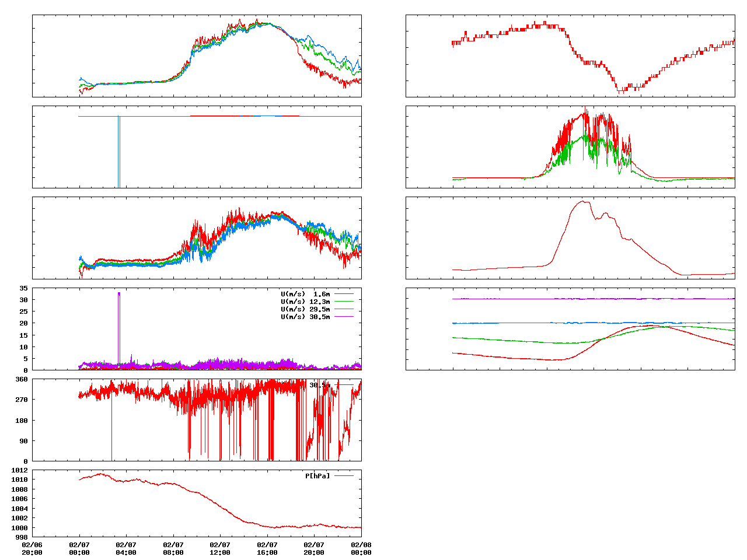Screen dimensions: 747x560
Task: Click the 1012 tick label on pressure axis
Action: pyautogui.click(x=19, y=470)
